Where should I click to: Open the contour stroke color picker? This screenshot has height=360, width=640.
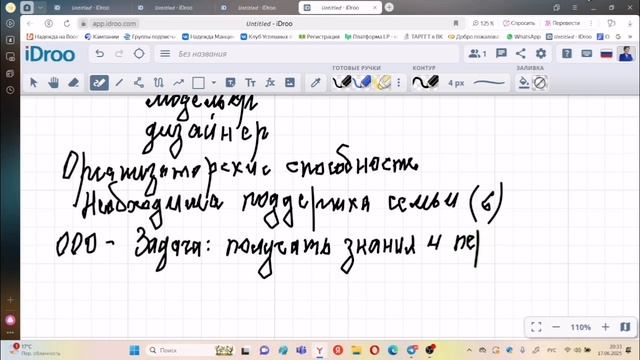[426, 82]
